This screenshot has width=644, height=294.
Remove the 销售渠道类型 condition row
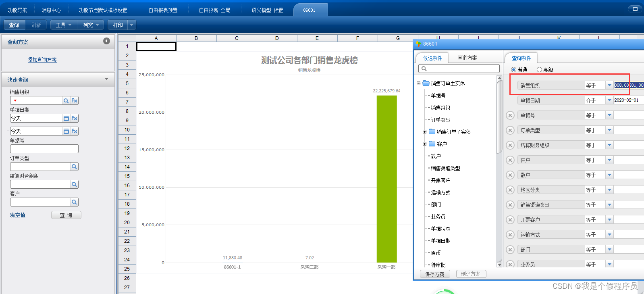click(510, 205)
